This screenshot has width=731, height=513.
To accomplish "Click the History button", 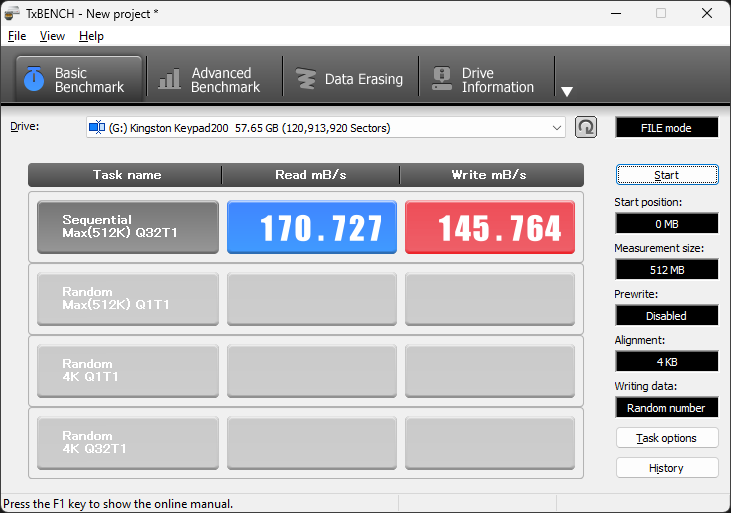I will pos(667,468).
